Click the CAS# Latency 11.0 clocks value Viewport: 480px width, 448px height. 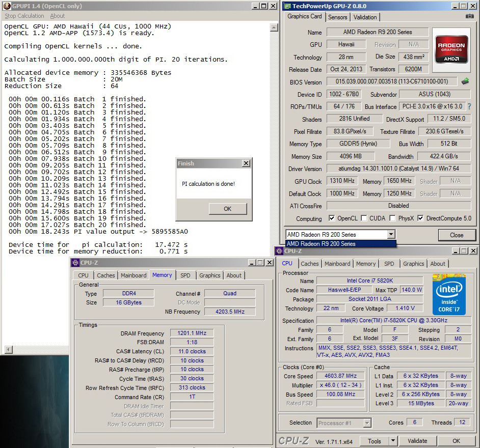click(192, 351)
